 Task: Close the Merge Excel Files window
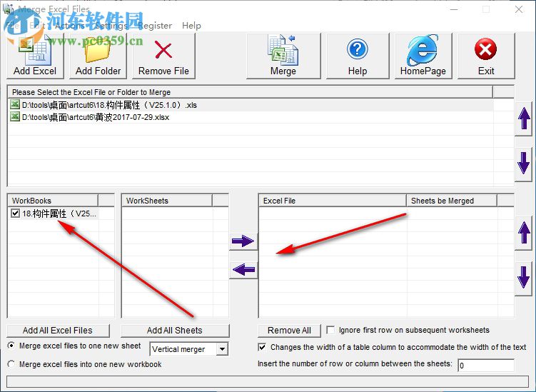519,9
